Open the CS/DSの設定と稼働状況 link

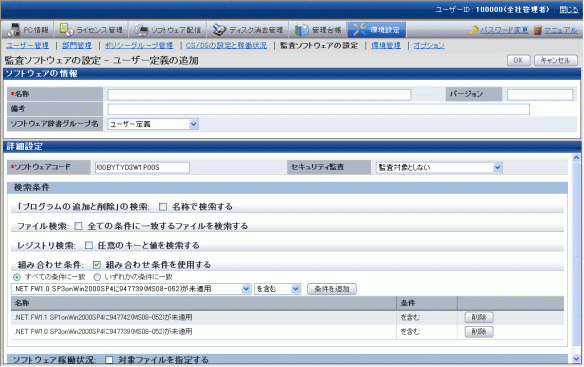click(x=226, y=45)
